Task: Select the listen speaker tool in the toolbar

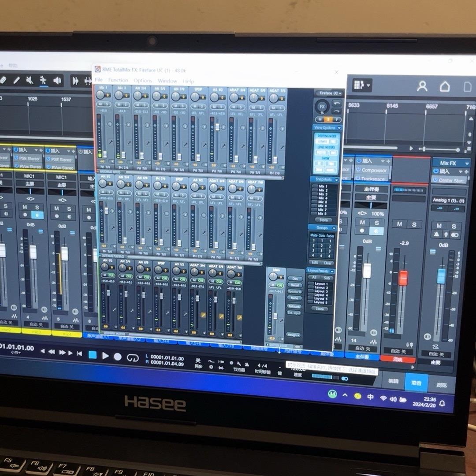Action: (57, 80)
